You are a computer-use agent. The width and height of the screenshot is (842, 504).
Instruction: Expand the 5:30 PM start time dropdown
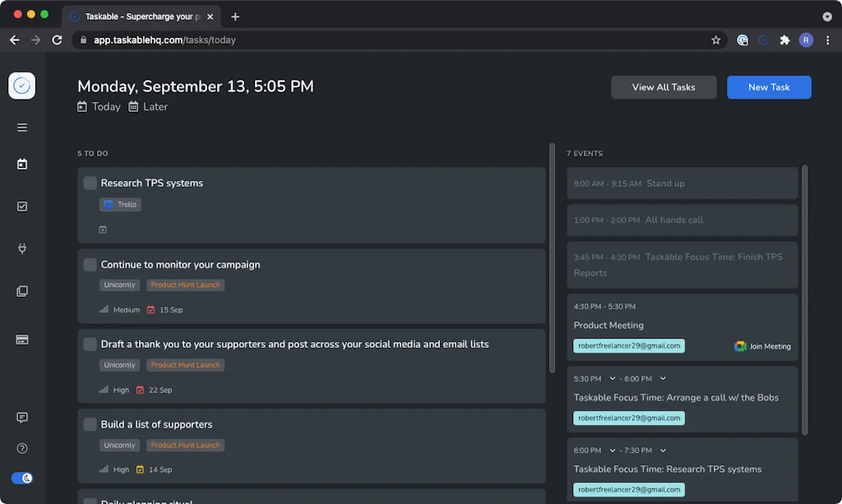click(x=612, y=379)
